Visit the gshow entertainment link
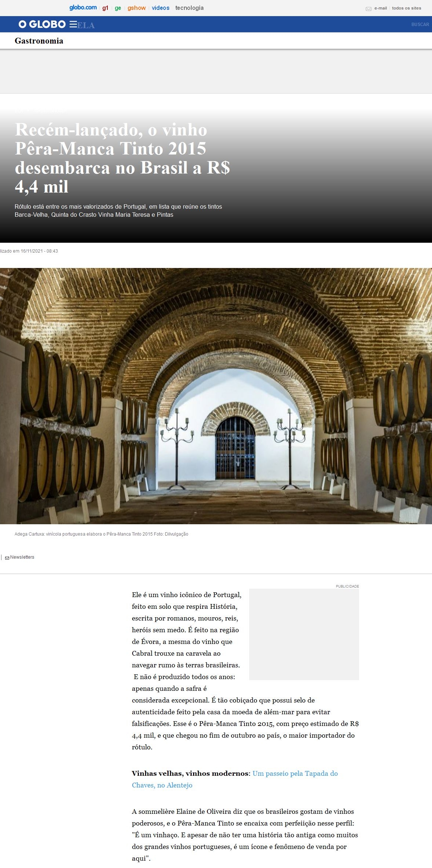The width and height of the screenshot is (432, 868). coord(136,8)
